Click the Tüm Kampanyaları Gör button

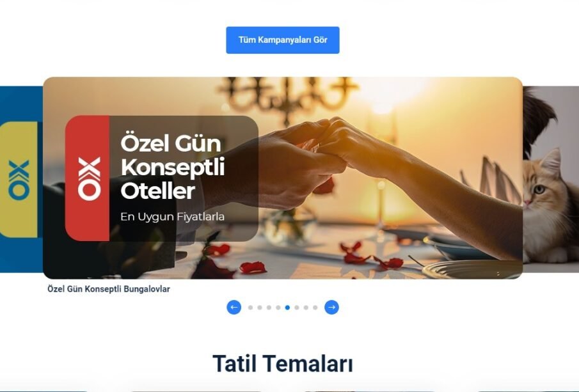click(283, 40)
